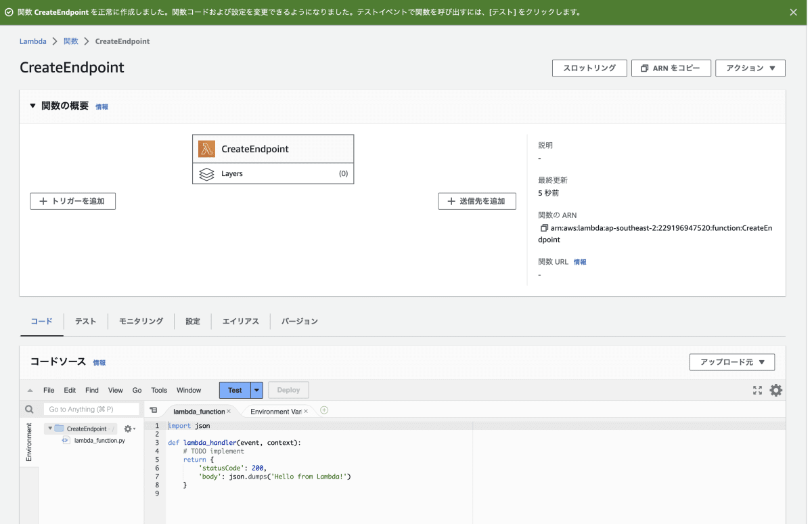Open the Go menu in editor
The image size is (812, 524).
[137, 391]
